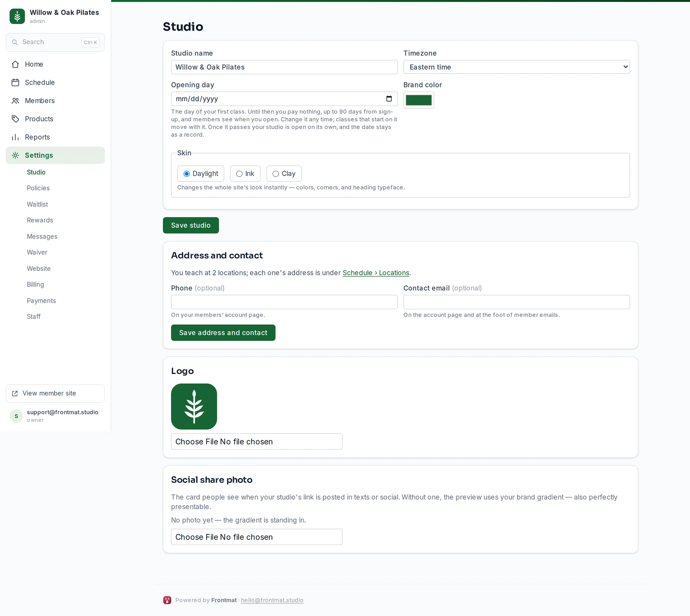Click the Reports bar chart icon
Viewport: 690px width, 616px height.
[x=15, y=137]
